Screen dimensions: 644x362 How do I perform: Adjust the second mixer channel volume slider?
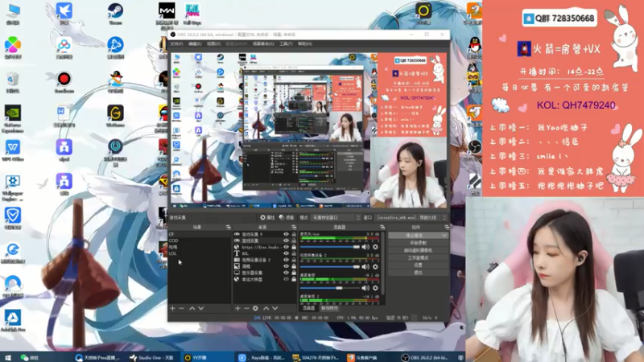click(x=330, y=267)
